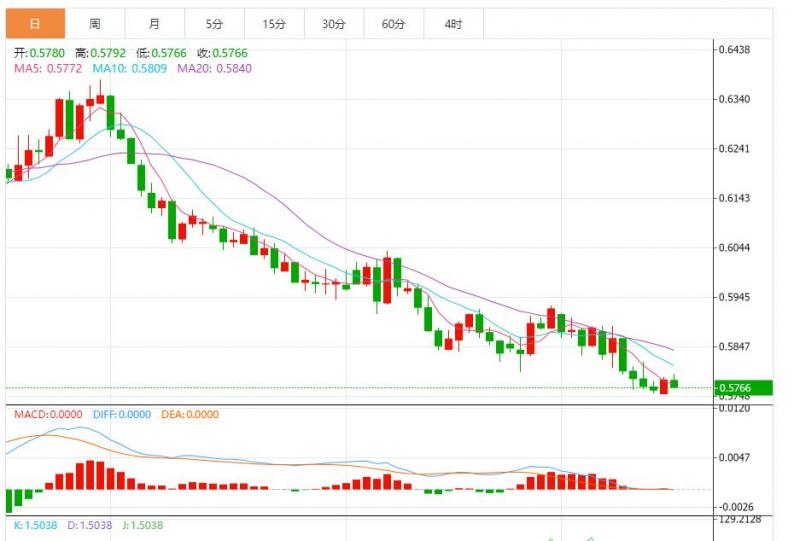800x541 pixels.
Task: Click the 0.6143 price axis label
Action: (734, 198)
